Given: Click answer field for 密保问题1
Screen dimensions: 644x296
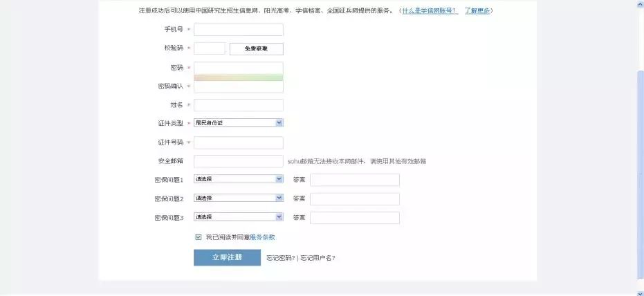Looking at the screenshot, I should click(354, 180).
